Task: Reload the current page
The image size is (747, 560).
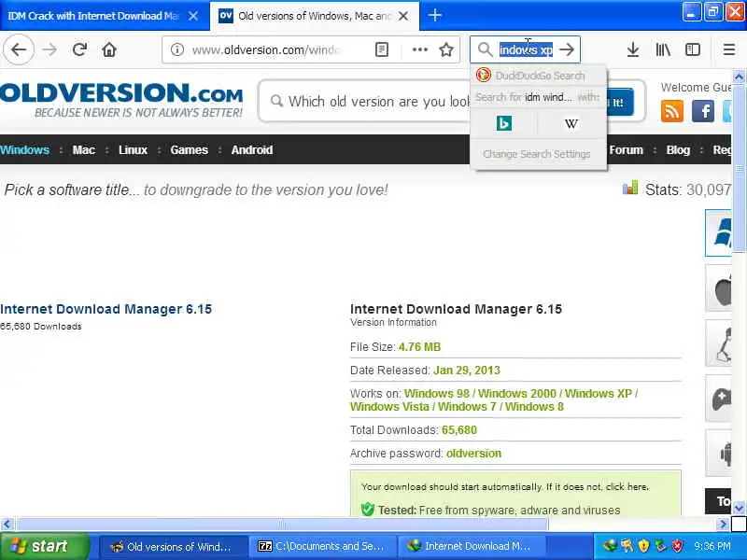Action: (x=79, y=49)
